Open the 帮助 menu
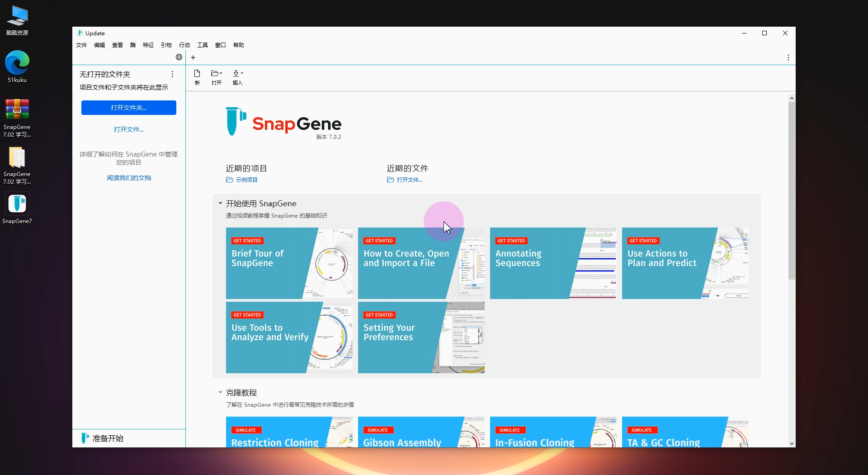This screenshot has width=868, height=475. [238, 45]
